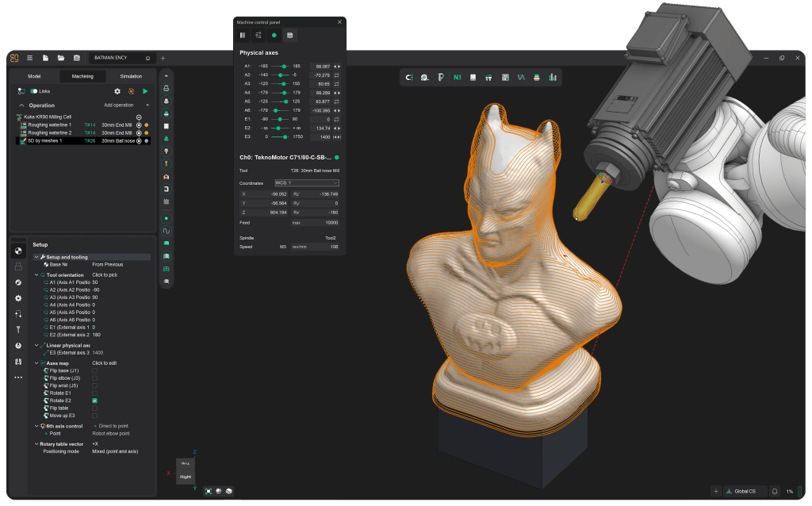Collapse the Operation section chevron
Screen dimensions: 812x506
coord(21,105)
